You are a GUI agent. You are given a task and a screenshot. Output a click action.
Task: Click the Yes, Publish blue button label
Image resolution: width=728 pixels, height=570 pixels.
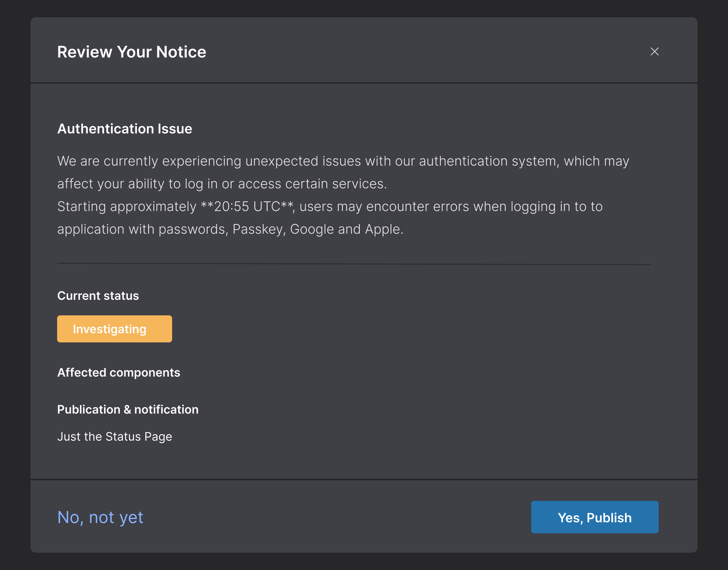pos(595,517)
